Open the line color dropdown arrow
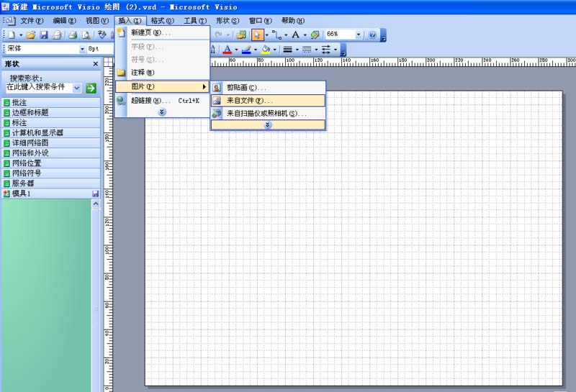 256,50
